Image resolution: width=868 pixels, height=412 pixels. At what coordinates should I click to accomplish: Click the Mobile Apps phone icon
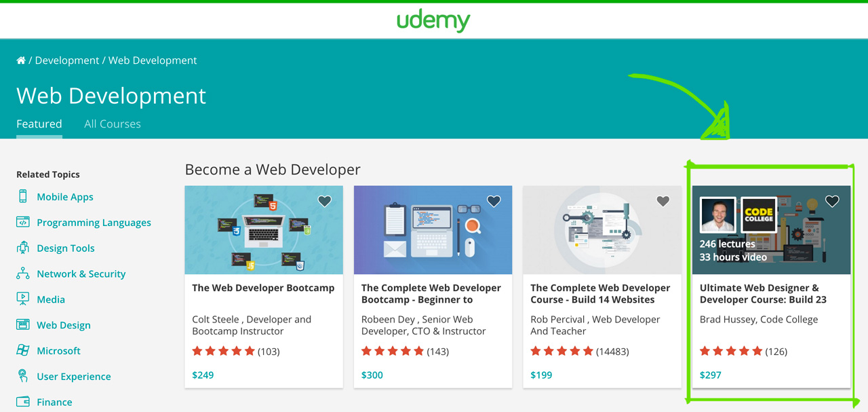[23, 197]
